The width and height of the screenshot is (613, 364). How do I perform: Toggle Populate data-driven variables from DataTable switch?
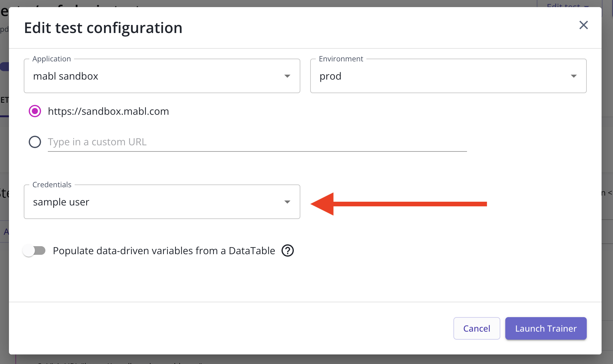(x=34, y=250)
